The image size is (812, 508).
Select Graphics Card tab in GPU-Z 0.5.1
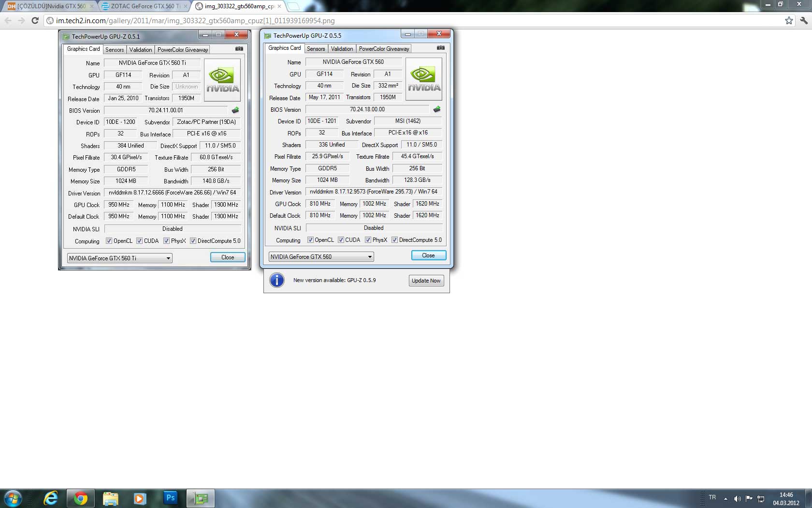83,49
